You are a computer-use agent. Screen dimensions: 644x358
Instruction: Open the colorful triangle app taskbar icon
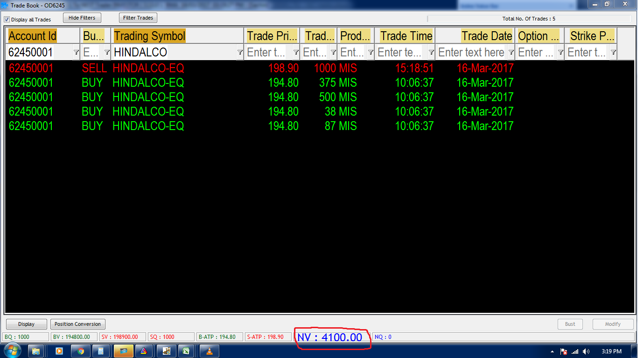144,351
